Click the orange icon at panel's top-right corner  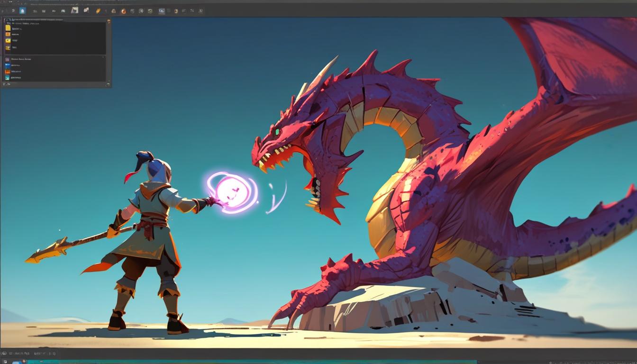pyautogui.click(x=109, y=20)
